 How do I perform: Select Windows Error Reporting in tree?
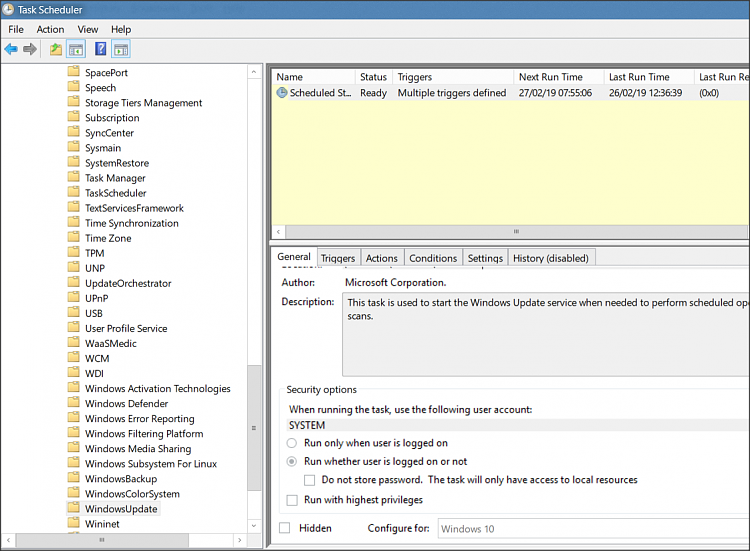(140, 419)
